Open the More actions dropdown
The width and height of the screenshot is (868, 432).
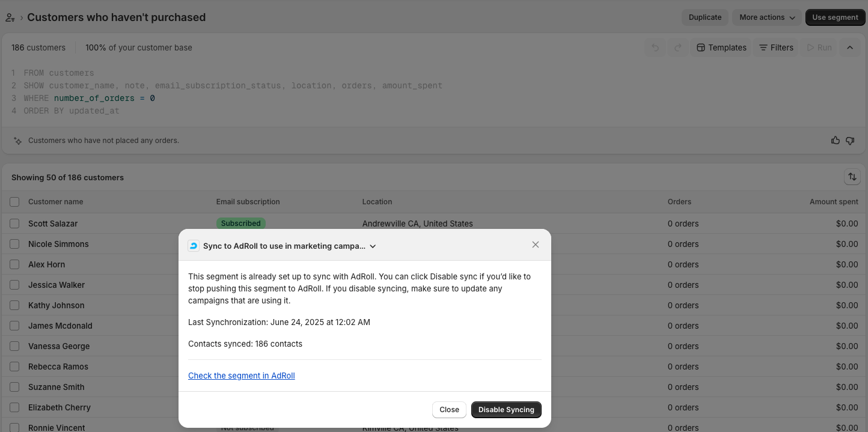tap(767, 17)
